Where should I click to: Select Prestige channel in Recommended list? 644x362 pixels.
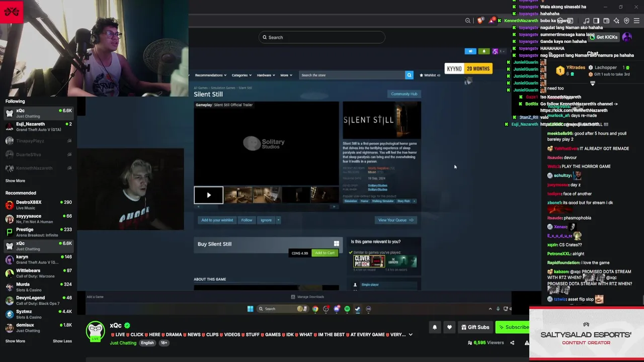pos(39,232)
